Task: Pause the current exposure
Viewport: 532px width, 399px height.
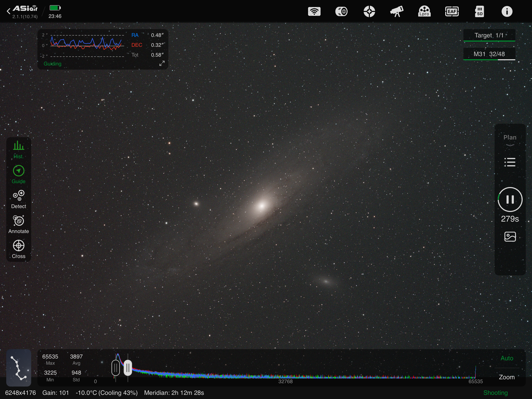Action: [x=510, y=199]
